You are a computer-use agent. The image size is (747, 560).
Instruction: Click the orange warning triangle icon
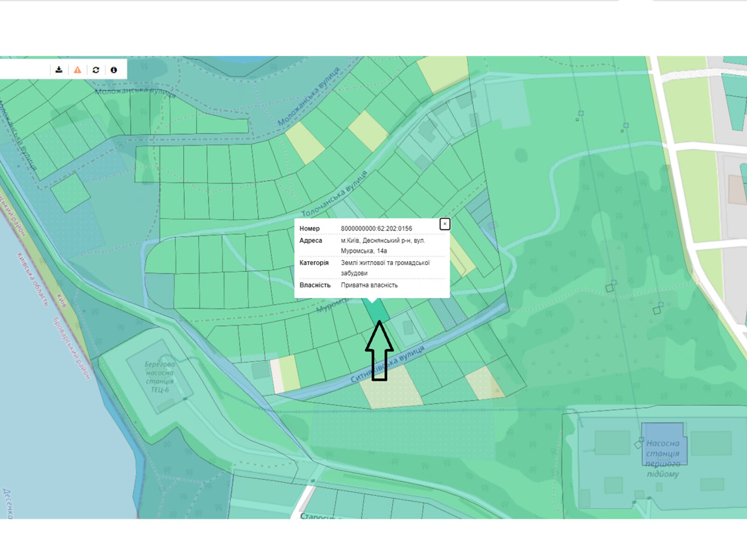(78, 70)
